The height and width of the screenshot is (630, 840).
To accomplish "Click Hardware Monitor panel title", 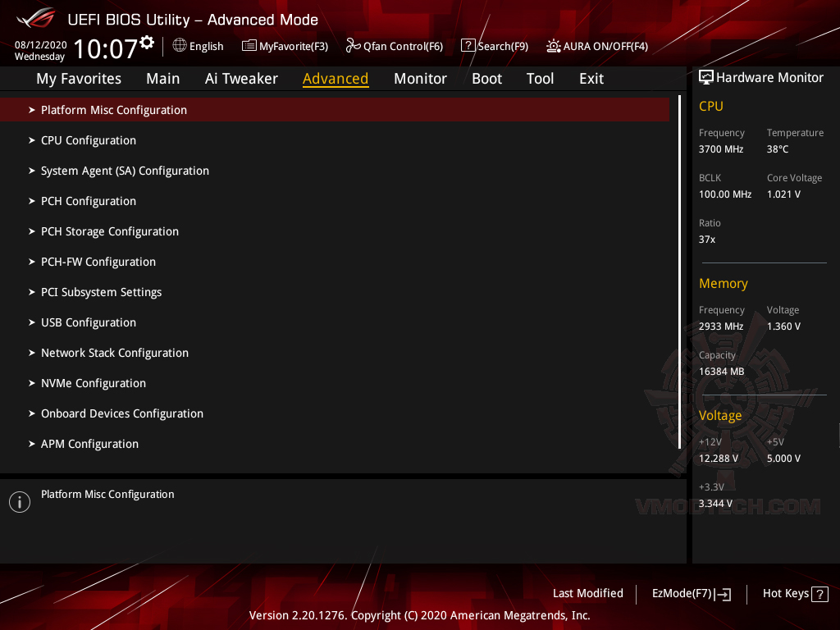I will pyautogui.click(x=769, y=78).
